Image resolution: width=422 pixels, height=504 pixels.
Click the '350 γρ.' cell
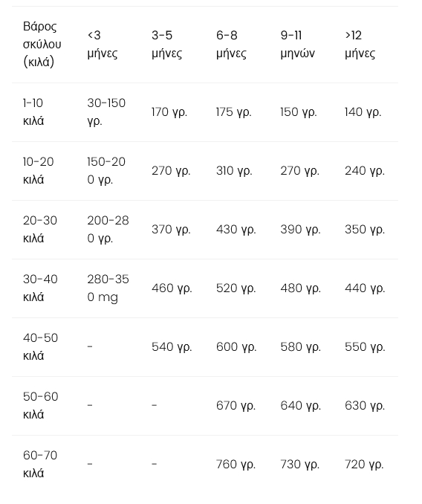click(365, 230)
